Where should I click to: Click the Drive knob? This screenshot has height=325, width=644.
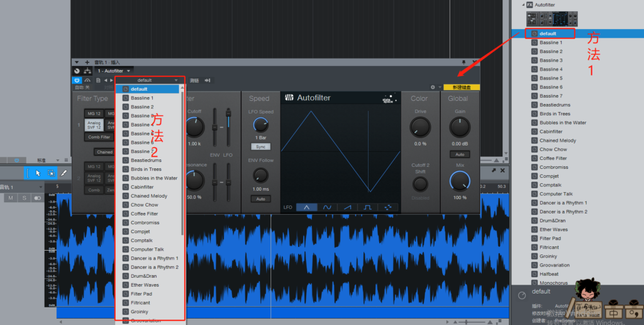(420, 127)
